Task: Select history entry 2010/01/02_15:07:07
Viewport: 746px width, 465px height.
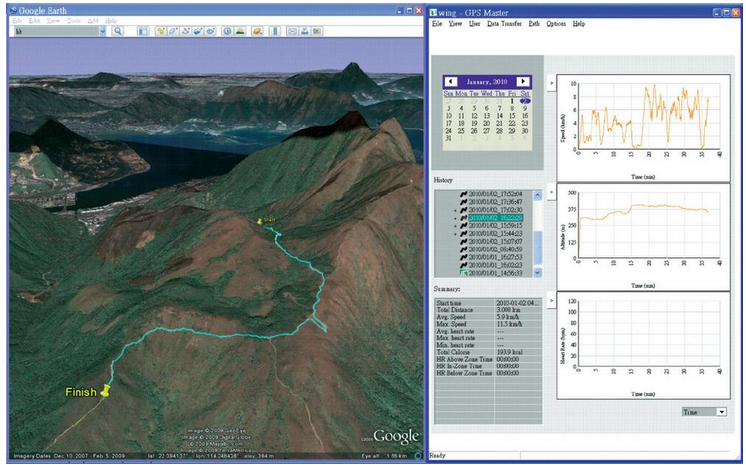Action: [495, 242]
